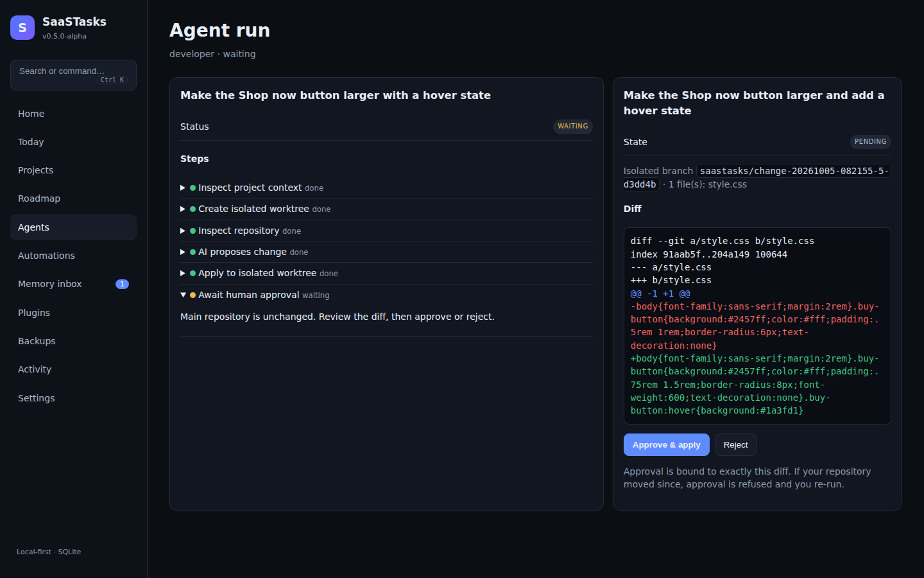This screenshot has width=924, height=578.
Task: Open the Automations page
Action: coord(73,256)
